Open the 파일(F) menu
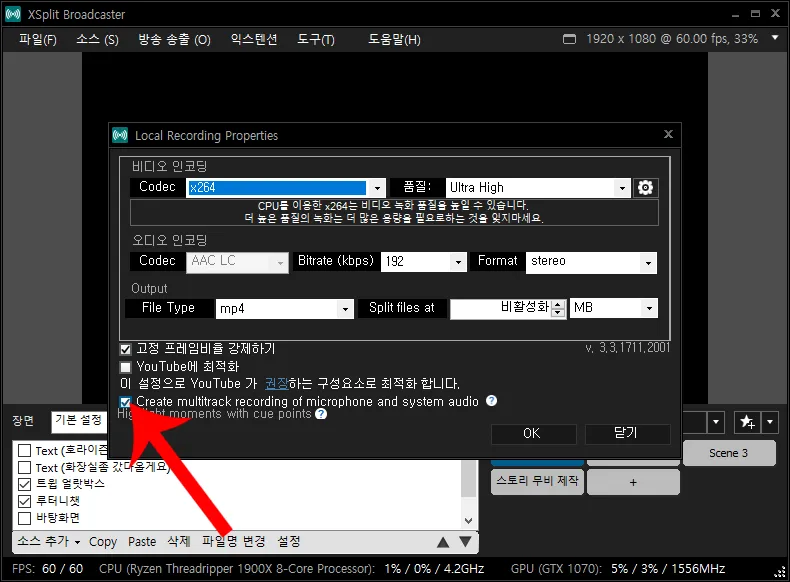This screenshot has height=582, width=790. tap(38, 39)
